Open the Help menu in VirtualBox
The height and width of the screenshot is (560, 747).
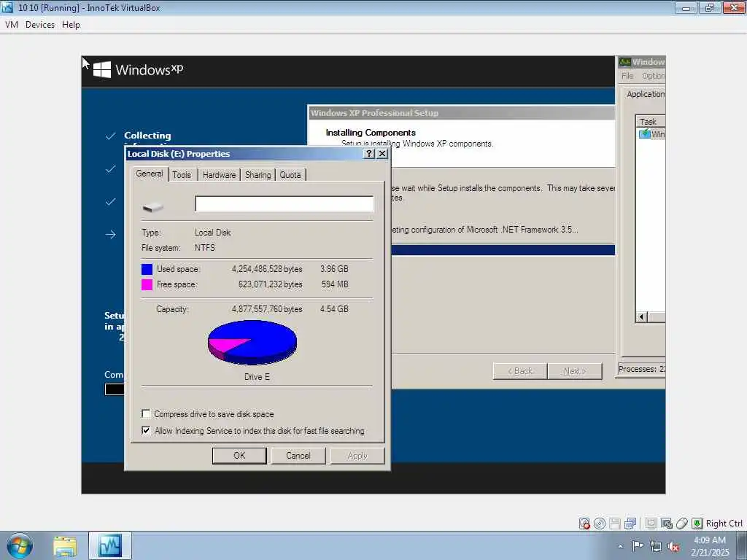(x=71, y=25)
